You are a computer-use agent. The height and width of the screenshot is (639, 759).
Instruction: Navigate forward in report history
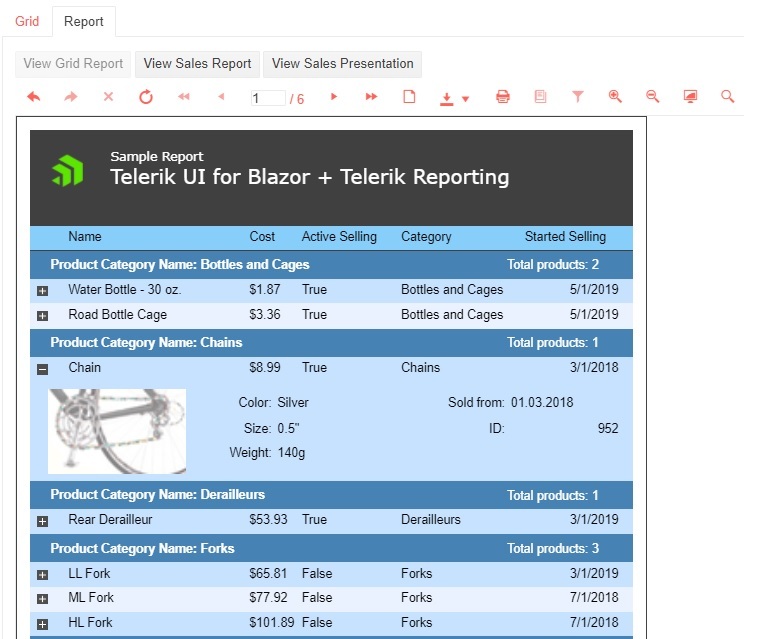[x=71, y=97]
